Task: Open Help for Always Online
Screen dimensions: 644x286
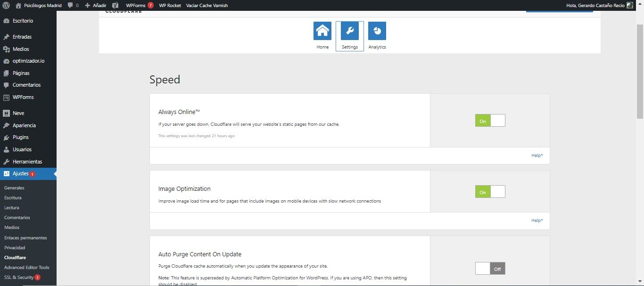Action: pos(537,155)
